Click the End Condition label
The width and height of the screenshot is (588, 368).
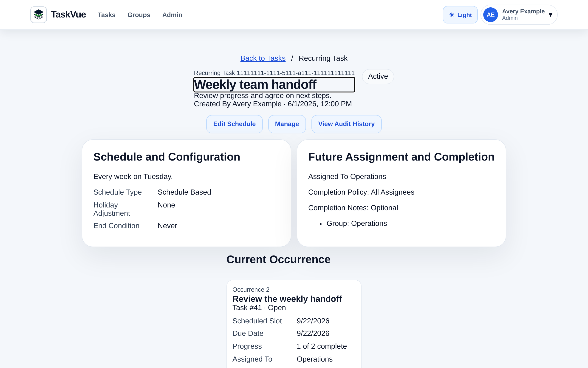coord(116,226)
